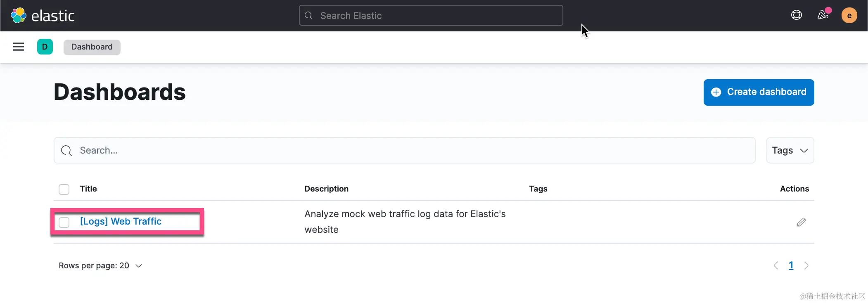This screenshot has width=868, height=303.
Task: Open the Rows per page dropdown
Action: pyautogui.click(x=100, y=265)
